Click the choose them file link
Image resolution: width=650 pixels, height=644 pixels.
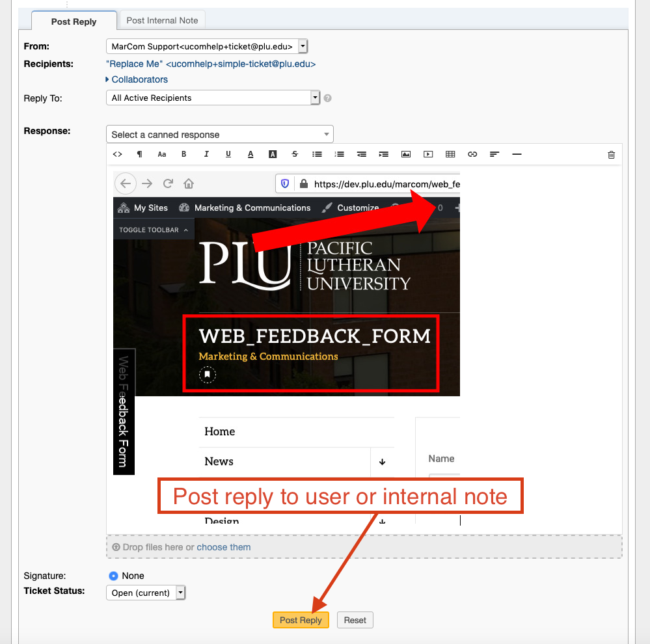pos(223,547)
